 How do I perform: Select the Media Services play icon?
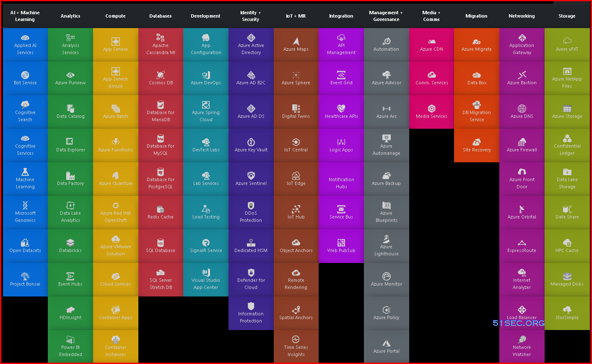click(x=431, y=109)
